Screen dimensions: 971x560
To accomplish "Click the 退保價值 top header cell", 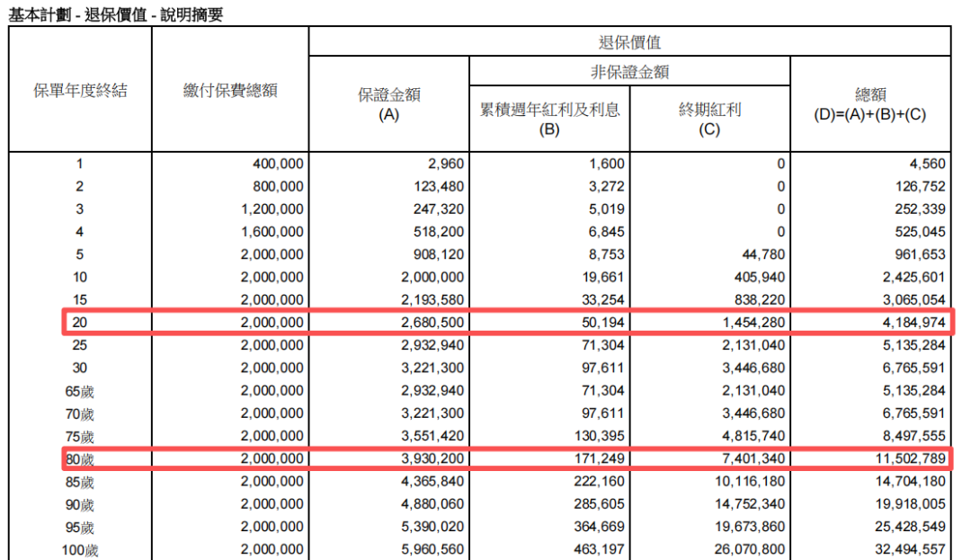I will pyautogui.click(x=629, y=42).
